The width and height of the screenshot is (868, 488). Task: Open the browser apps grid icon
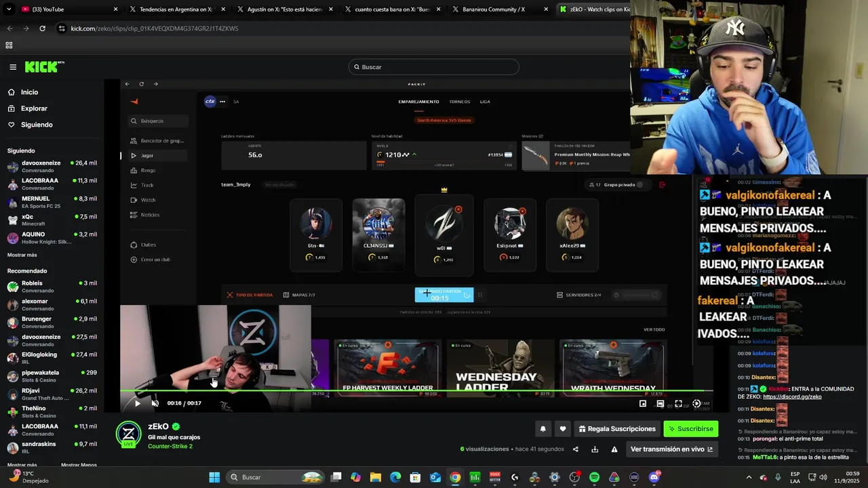tap(9, 45)
